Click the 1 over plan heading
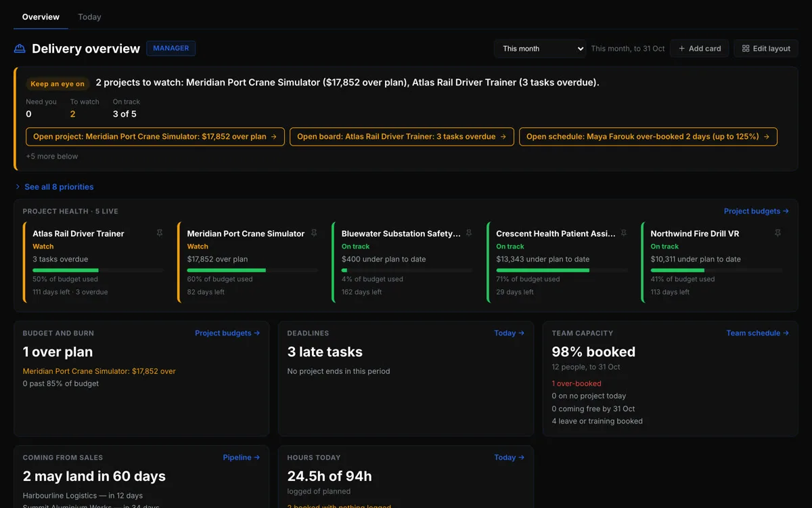Screen dimensions: 812x508 (58, 352)
